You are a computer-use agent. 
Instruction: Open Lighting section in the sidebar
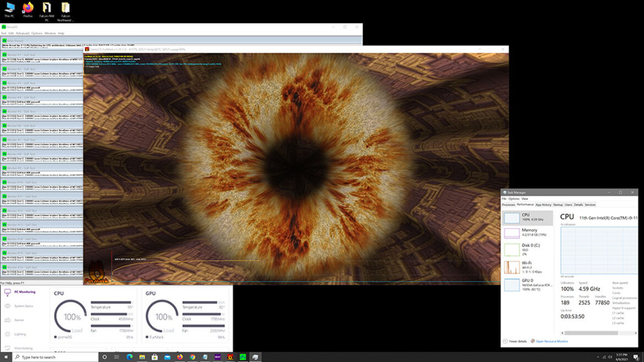tap(15, 334)
